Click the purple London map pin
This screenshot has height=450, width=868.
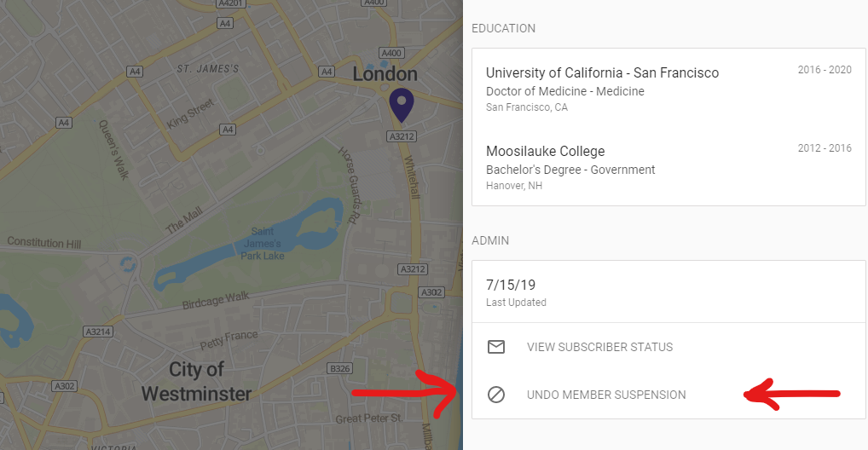click(402, 105)
